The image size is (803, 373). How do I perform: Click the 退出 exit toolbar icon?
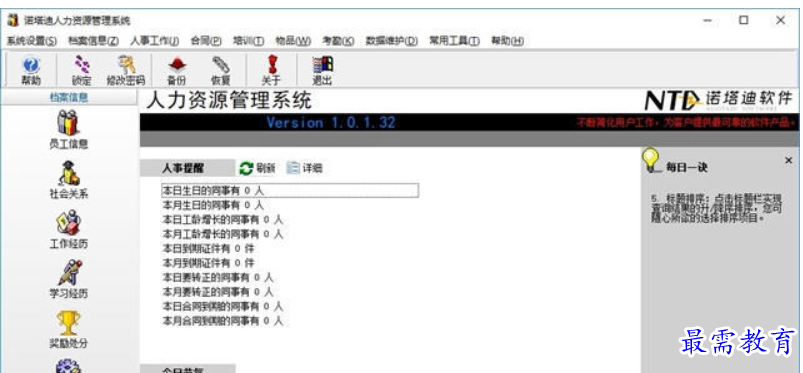pyautogui.click(x=322, y=71)
